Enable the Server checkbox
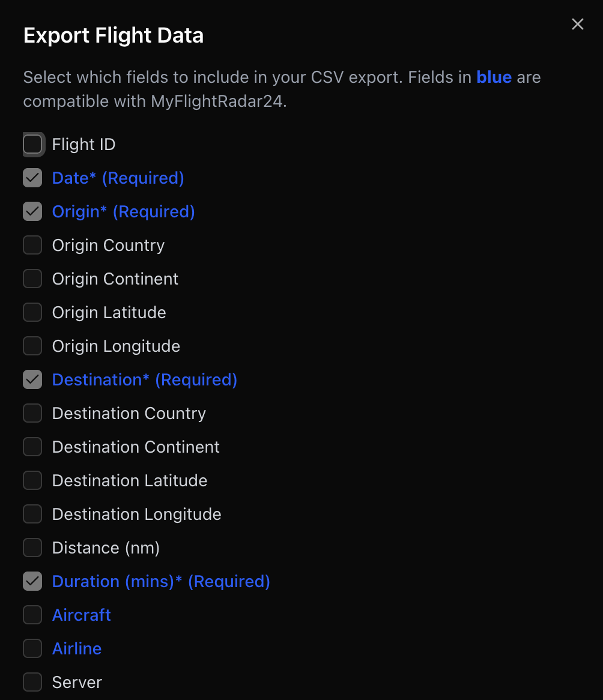 click(32, 682)
